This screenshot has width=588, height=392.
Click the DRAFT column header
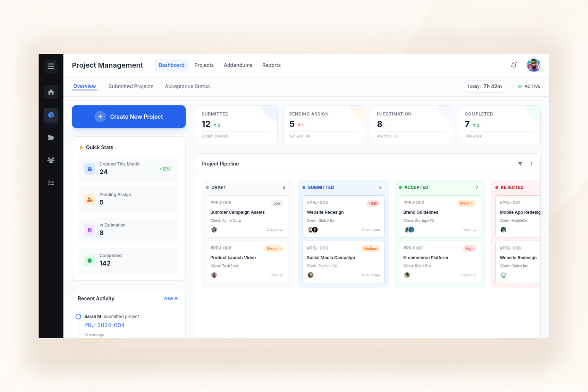[x=247, y=187]
